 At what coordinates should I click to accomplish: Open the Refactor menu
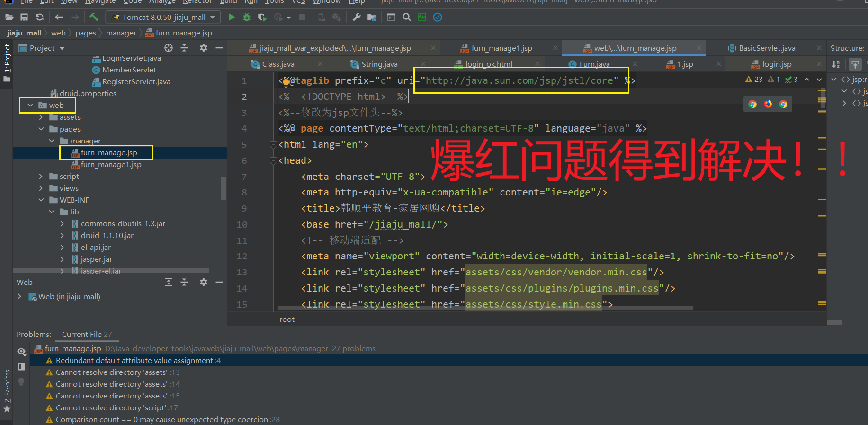click(197, 2)
